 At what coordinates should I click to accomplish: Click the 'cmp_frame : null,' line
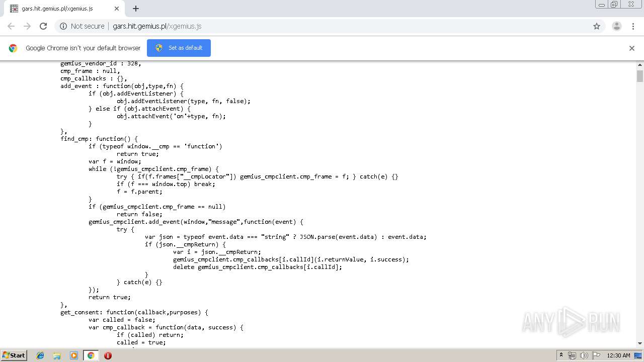point(90,71)
